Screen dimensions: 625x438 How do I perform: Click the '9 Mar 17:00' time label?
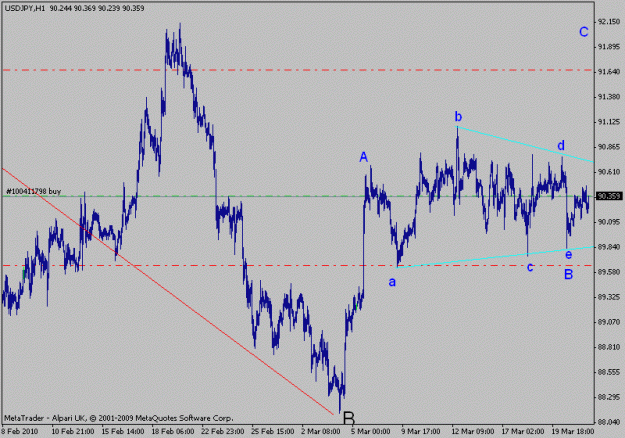[x=421, y=432]
